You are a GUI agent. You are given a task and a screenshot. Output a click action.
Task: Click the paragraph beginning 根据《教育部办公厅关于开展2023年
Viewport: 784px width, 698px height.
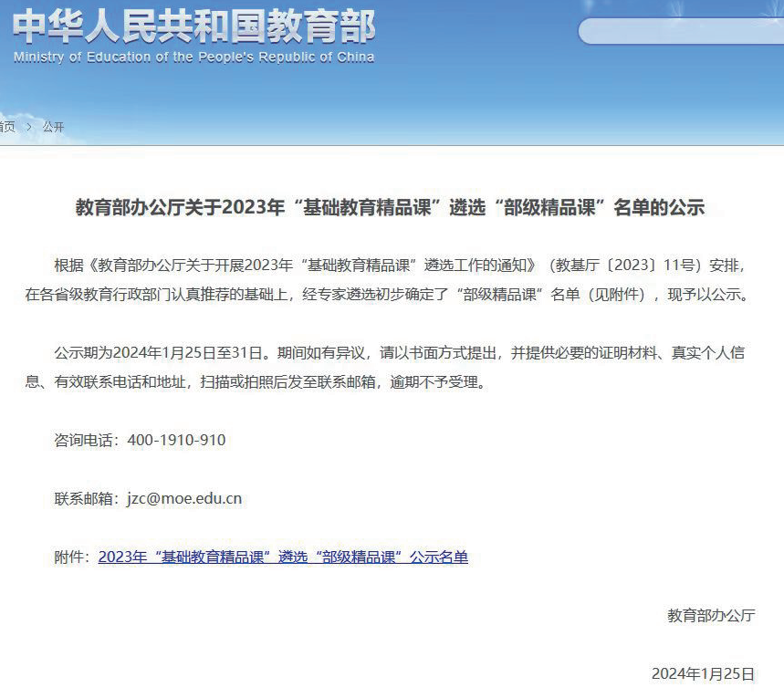[x=388, y=279]
